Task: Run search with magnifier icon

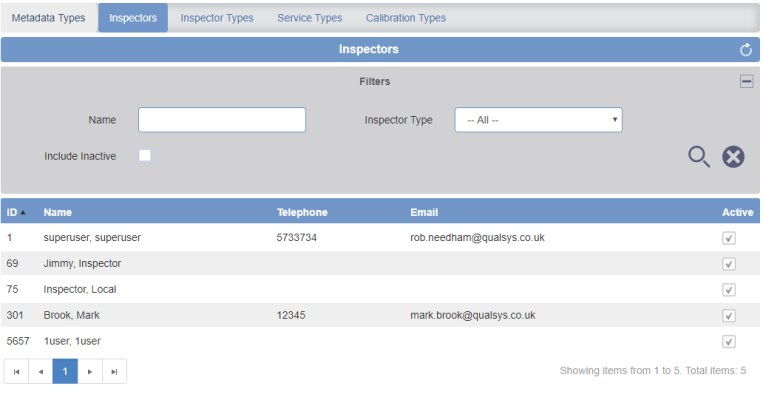Action: click(699, 157)
